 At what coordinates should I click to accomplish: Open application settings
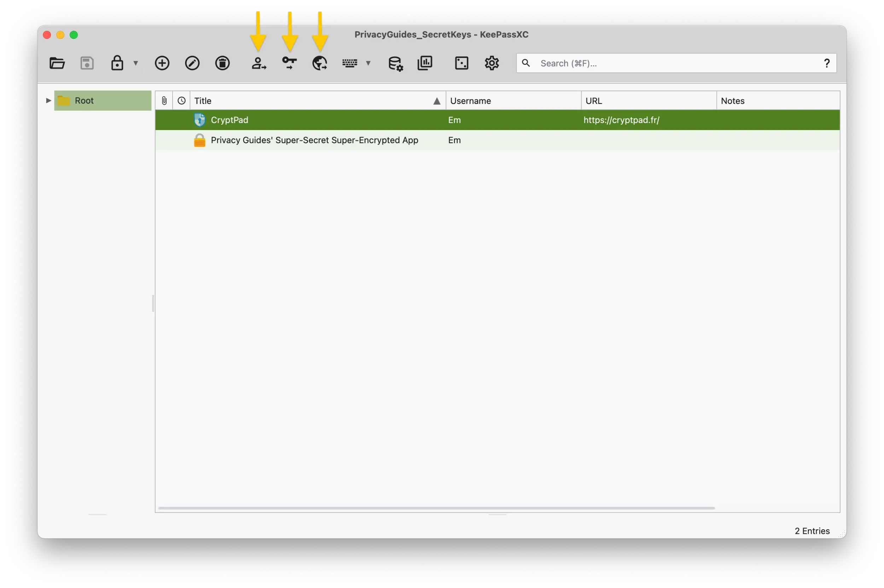point(492,63)
